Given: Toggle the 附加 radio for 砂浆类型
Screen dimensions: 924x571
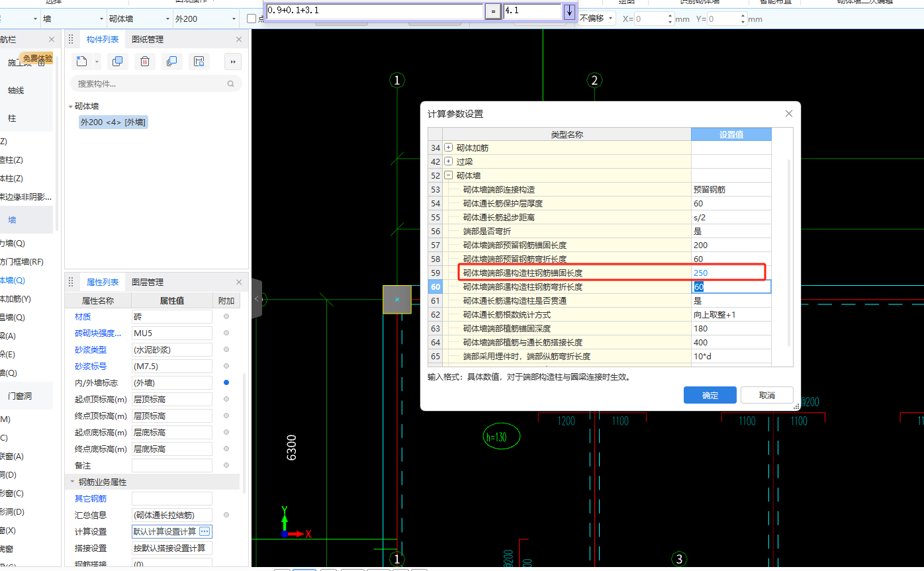Looking at the screenshot, I should click(x=226, y=349).
